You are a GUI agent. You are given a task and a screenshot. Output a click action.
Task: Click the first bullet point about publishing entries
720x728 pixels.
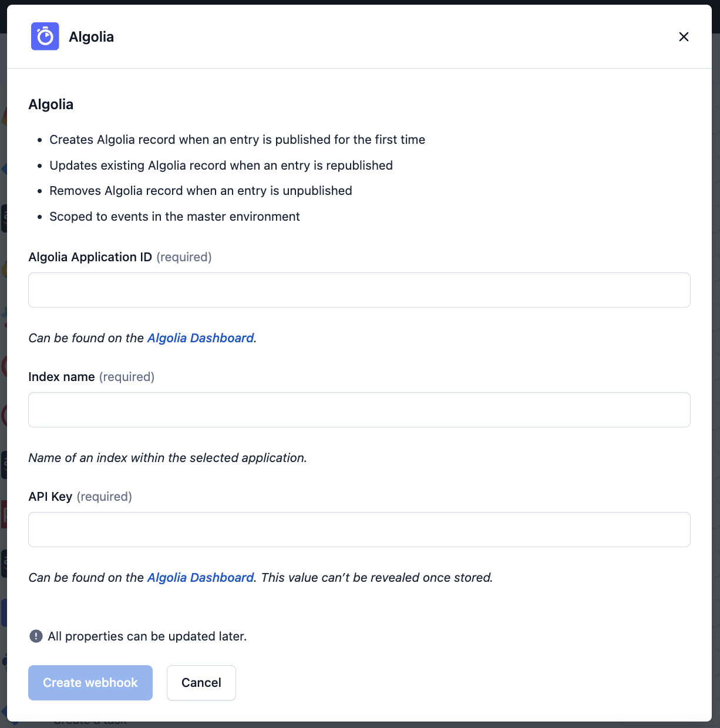237,139
